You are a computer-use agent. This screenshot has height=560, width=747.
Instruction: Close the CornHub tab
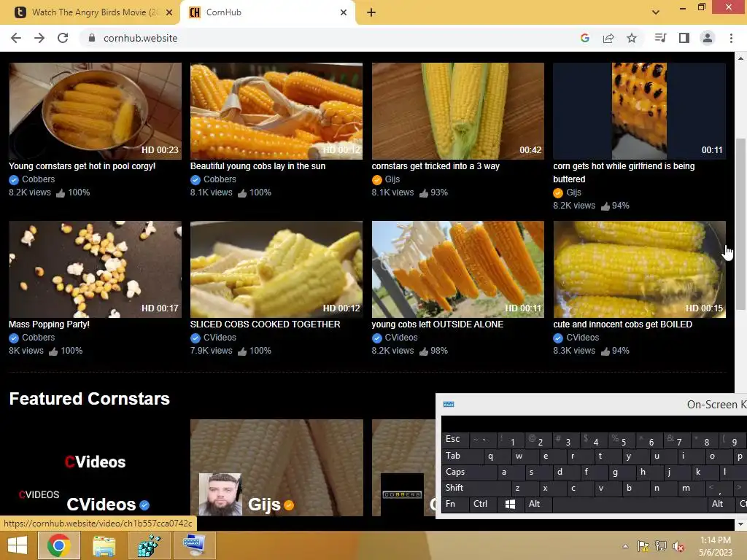click(x=344, y=12)
